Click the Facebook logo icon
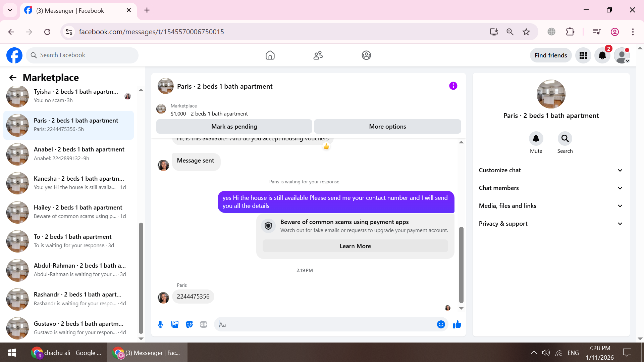This screenshot has height=362, width=644. coord(14,55)
